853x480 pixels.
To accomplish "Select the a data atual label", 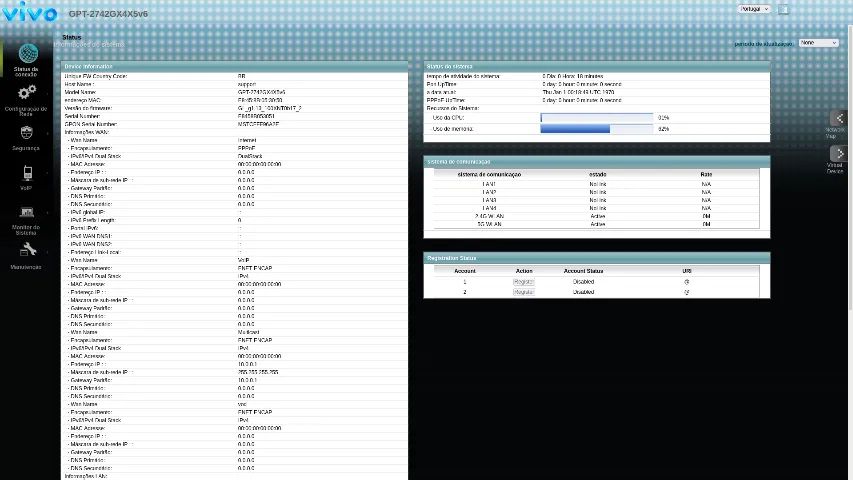I will pos(441,93).
